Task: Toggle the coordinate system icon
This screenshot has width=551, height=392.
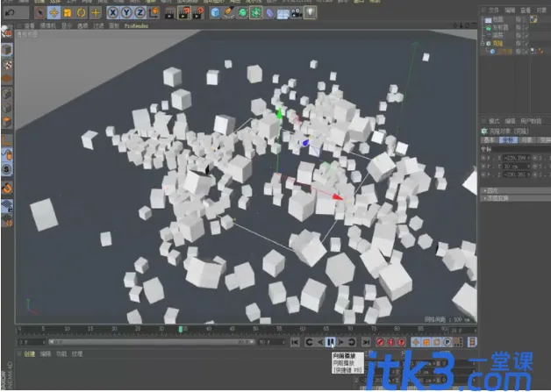Action: coord(154,13)
